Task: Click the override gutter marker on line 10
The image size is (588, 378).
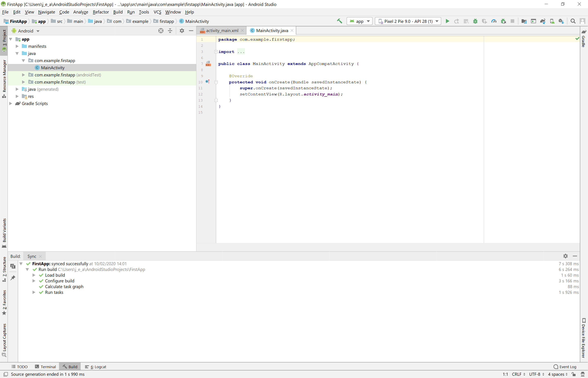Action: point(207,82)
